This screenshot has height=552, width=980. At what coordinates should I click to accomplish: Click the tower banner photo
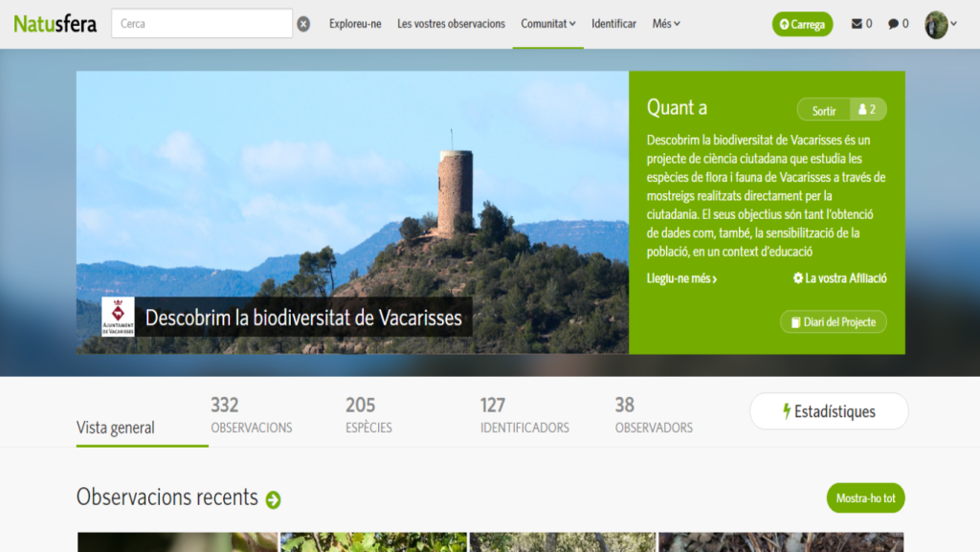point(352,212)
